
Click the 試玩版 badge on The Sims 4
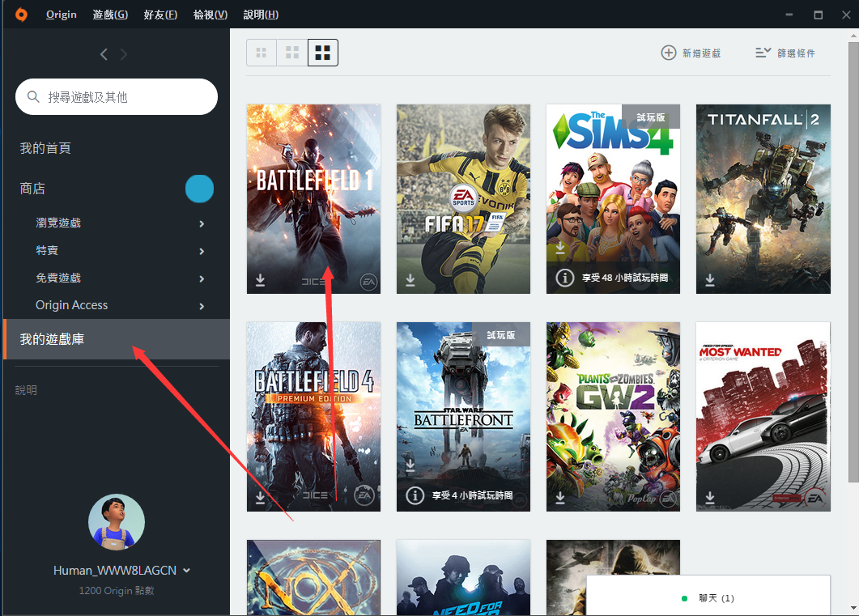coord(651,117)
